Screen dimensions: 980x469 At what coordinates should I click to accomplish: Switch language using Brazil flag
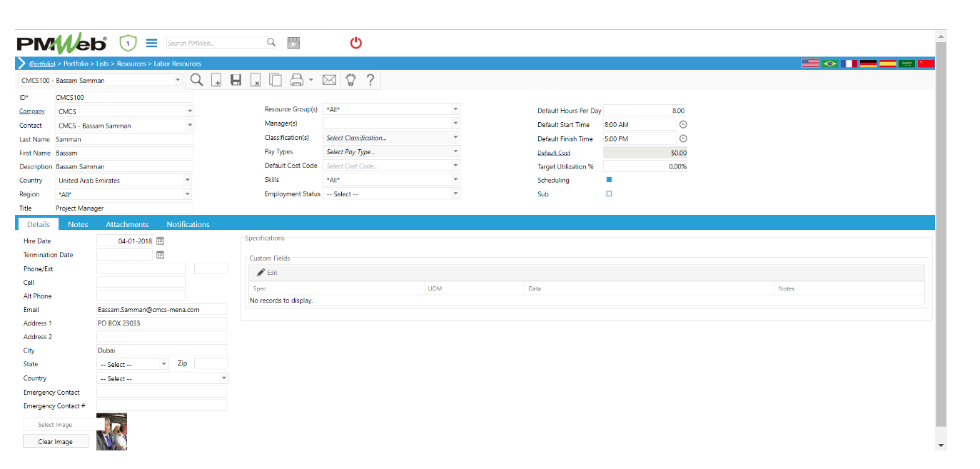click(829, 64)
